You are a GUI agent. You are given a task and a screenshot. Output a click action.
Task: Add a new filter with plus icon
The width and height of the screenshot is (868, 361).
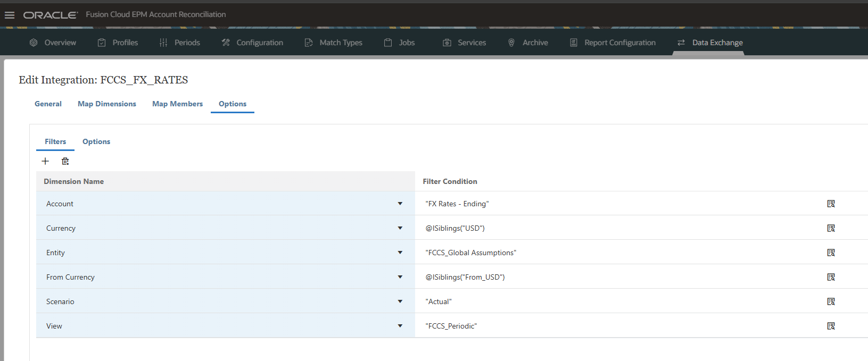point(45,161)
